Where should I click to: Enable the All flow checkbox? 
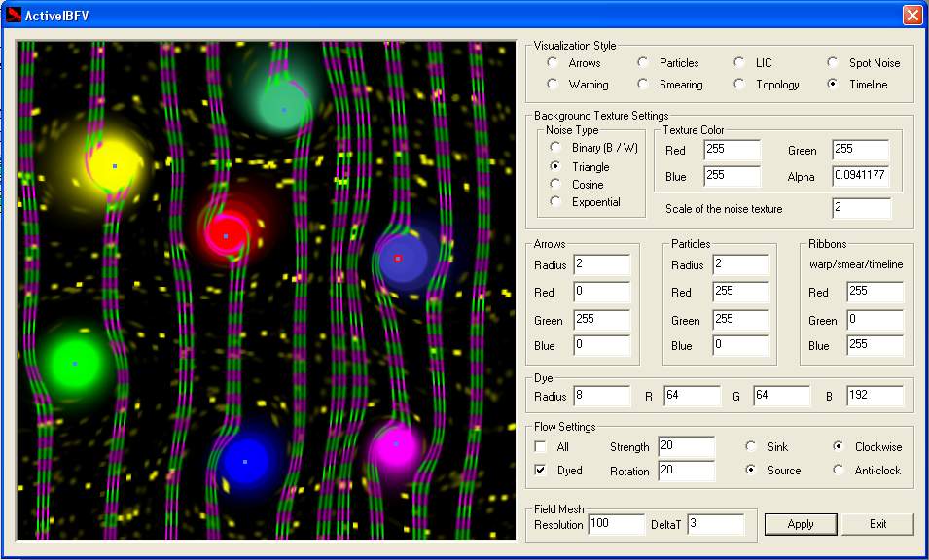point(541,447)
